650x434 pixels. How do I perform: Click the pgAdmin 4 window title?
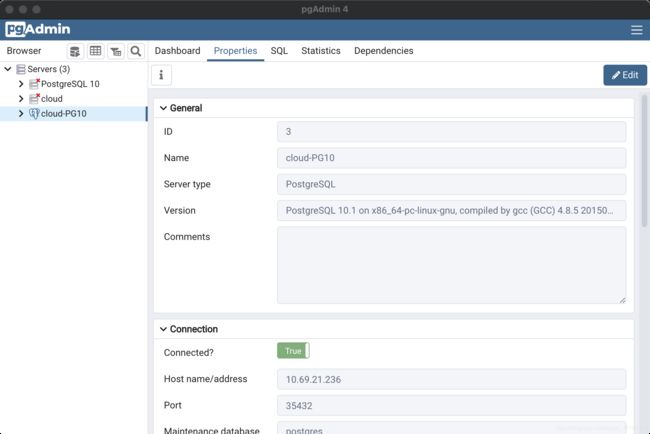tap(325, 9)
